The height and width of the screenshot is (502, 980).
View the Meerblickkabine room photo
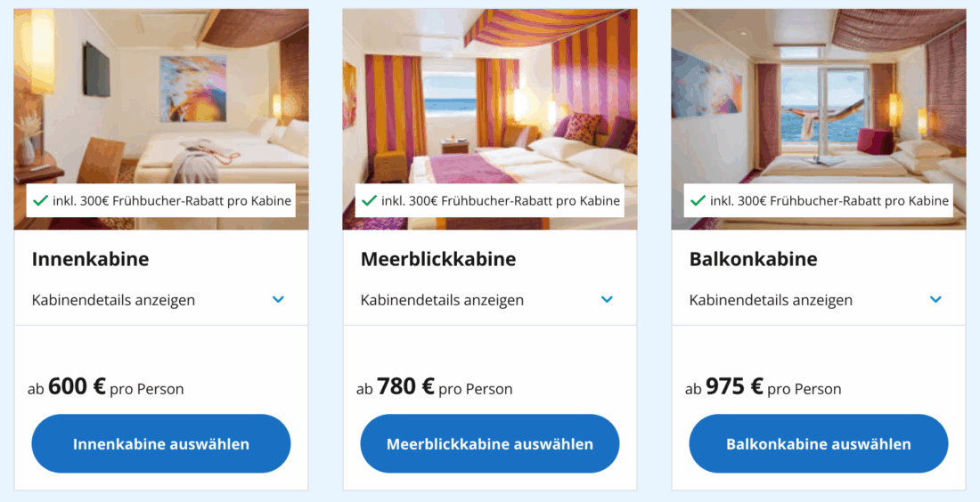pos(489,98)
